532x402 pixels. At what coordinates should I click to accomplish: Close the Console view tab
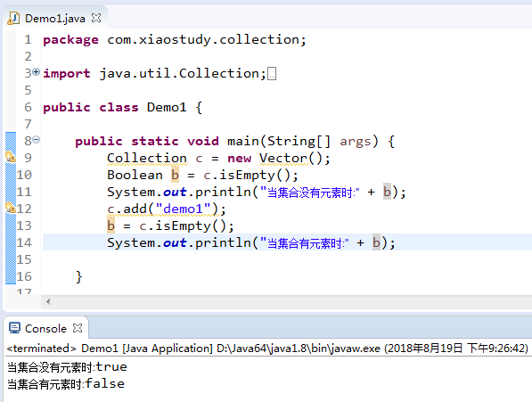[78, 328]
